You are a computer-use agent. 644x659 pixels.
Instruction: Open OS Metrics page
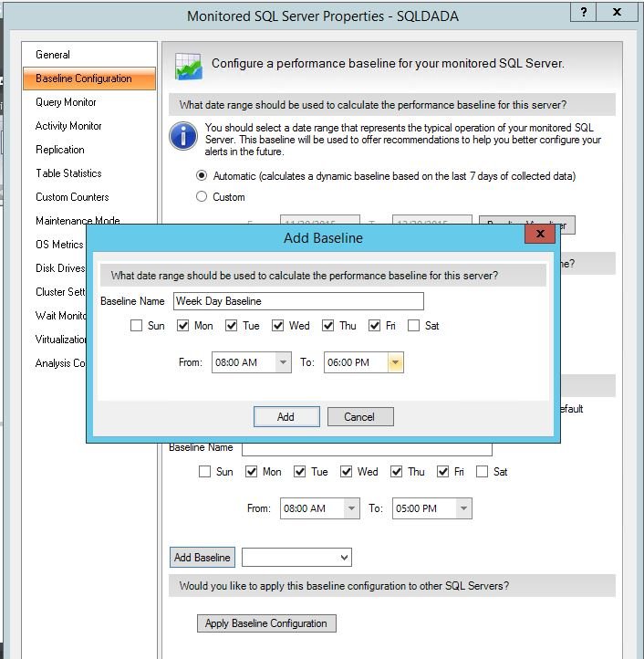(x=59, y=245)
